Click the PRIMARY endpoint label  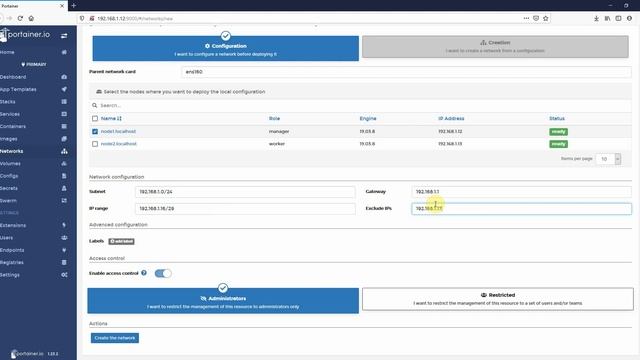tap(34, 64)
